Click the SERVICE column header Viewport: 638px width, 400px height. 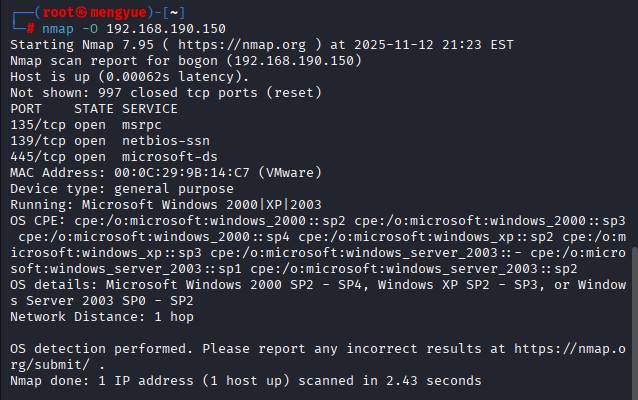pos(150,109)
